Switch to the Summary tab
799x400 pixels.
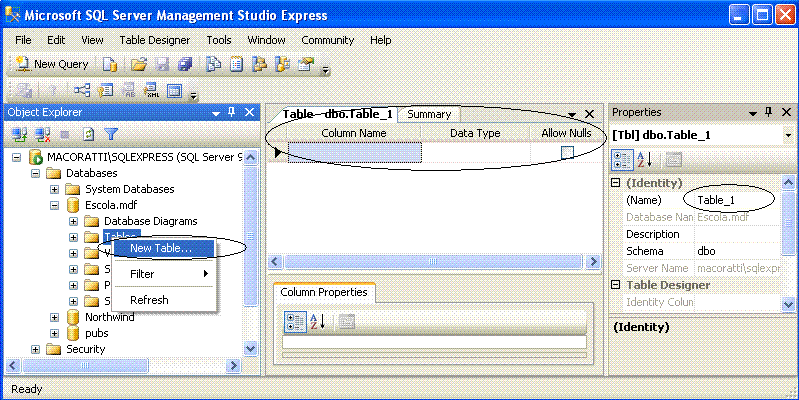(x=429, y=114)
